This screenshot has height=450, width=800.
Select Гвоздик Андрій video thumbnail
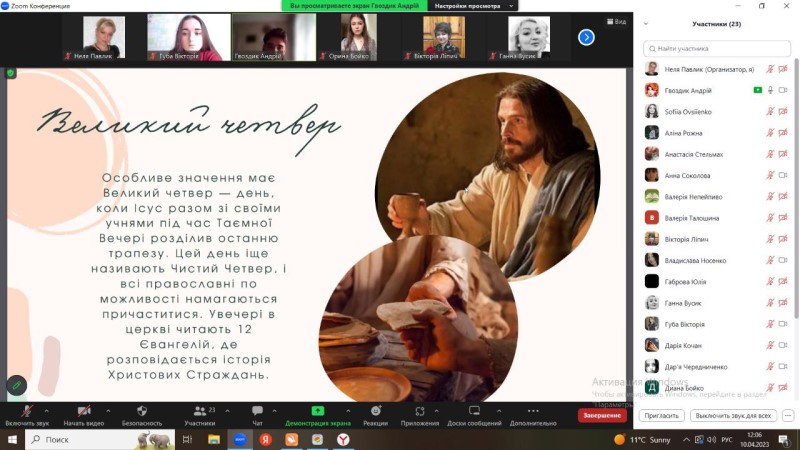click(274, 37)
